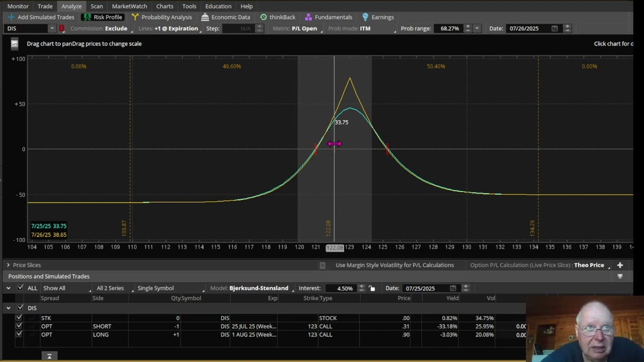Uncheck the LONG call option row checkbox
The height and width of the screenshot is (362, 644).
coord(19,334)
